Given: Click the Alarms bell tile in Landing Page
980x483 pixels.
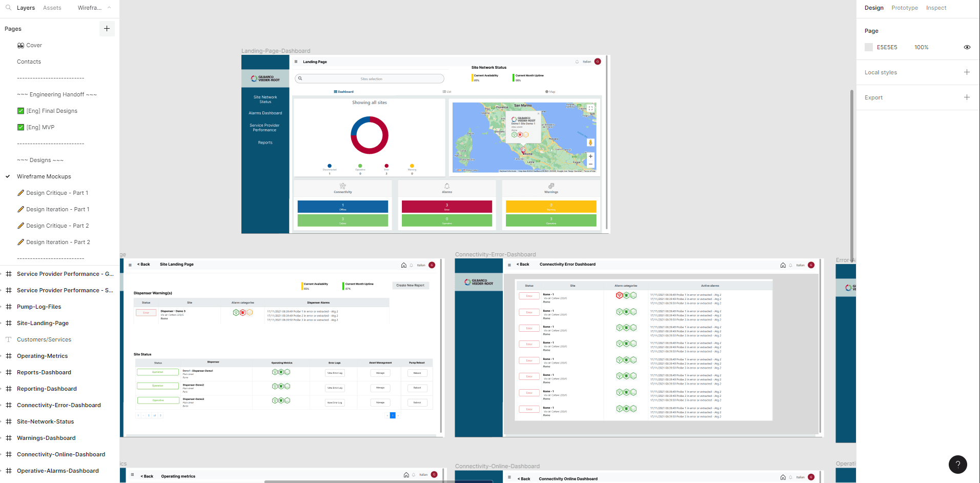Looking at the screenshot, I should [447, 186].
